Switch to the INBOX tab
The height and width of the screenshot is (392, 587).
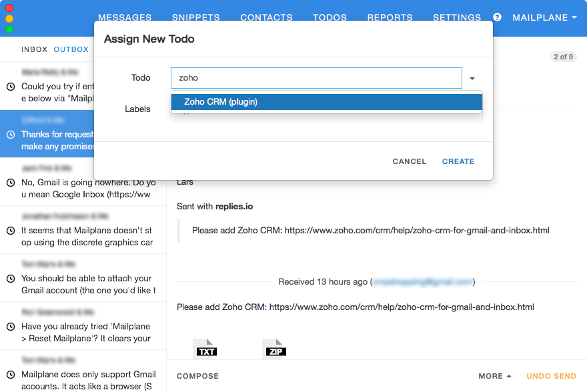(35, 49)
